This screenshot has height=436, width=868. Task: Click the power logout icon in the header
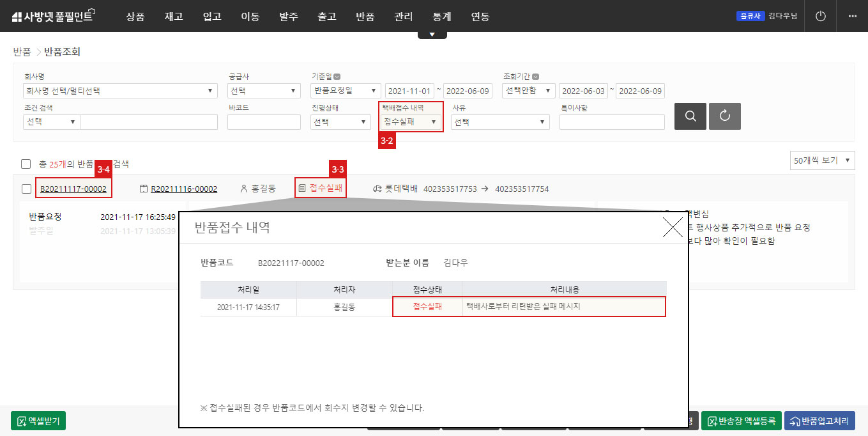(820, 16)
